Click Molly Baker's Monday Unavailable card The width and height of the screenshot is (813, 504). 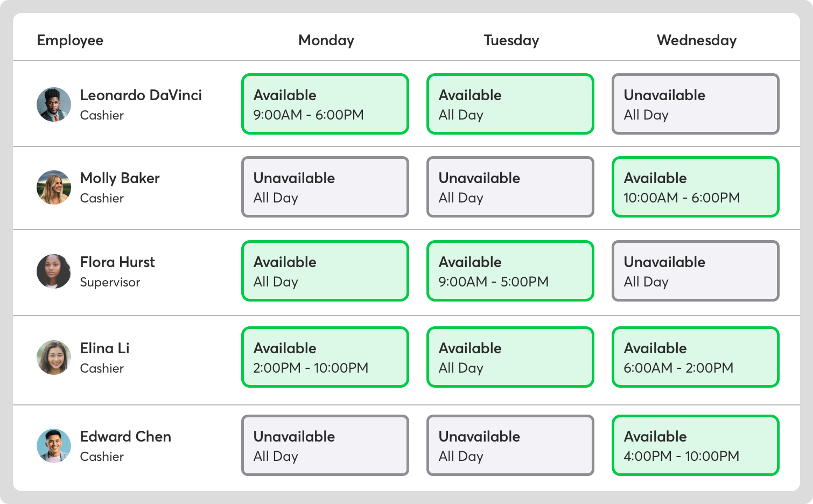click(325, 187)
